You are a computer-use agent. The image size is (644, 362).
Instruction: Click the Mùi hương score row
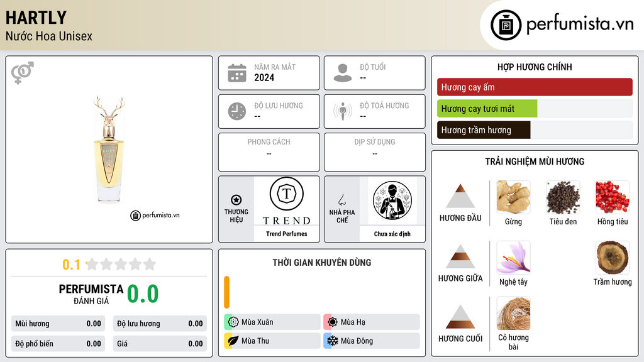tap(58, 324)
